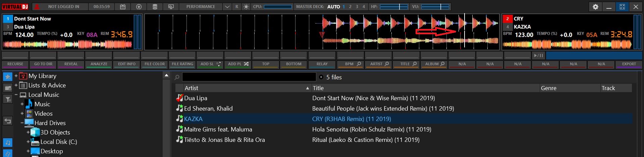Click the calendar icon in top bar
Viewport: 644px width, 157px height.
[x=123, y=7]
